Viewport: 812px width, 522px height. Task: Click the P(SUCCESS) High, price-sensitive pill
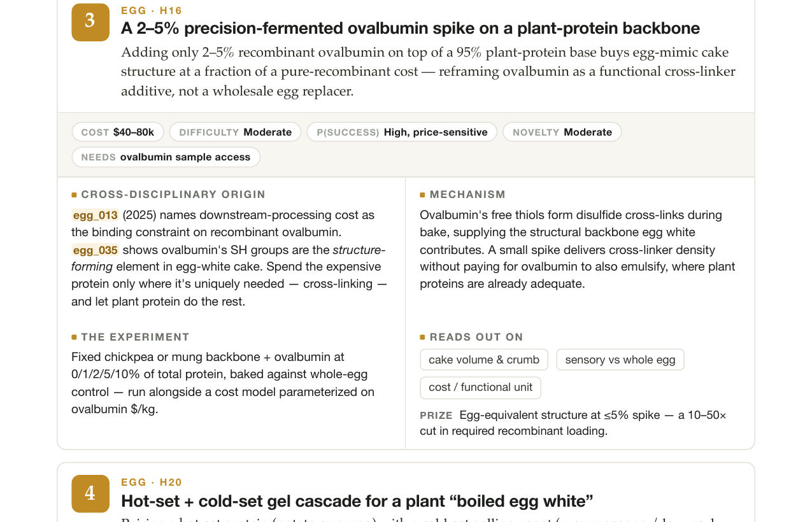point(402,132)
